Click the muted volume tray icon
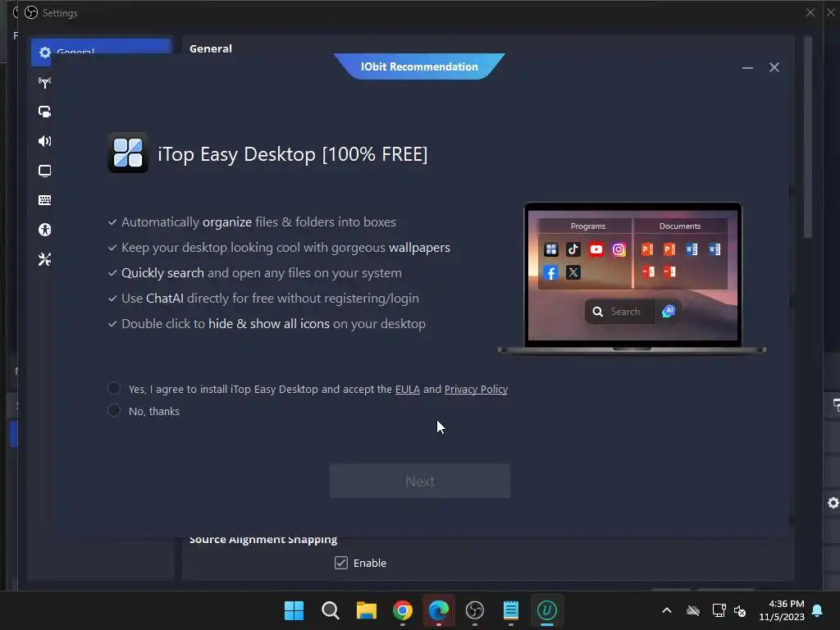 (x=741, y=610)
